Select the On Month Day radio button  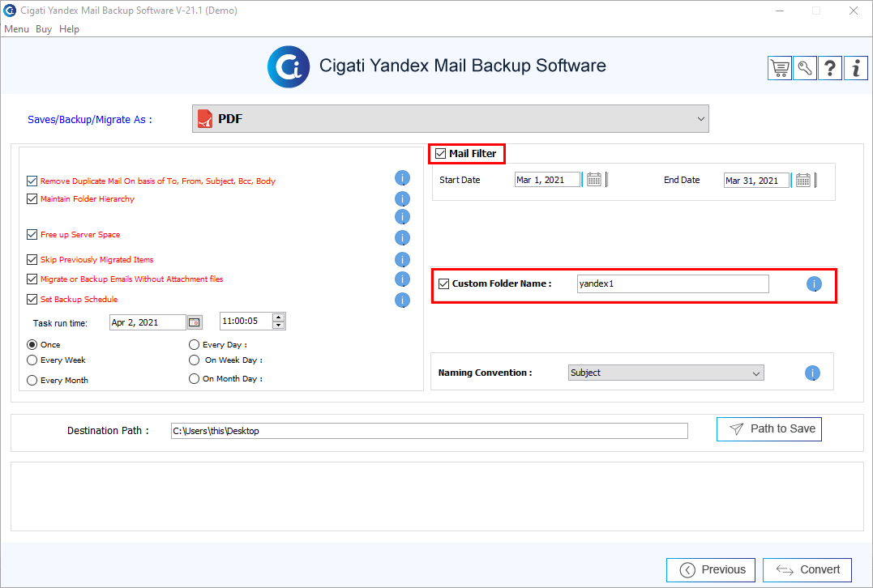(x=194, y=378)
